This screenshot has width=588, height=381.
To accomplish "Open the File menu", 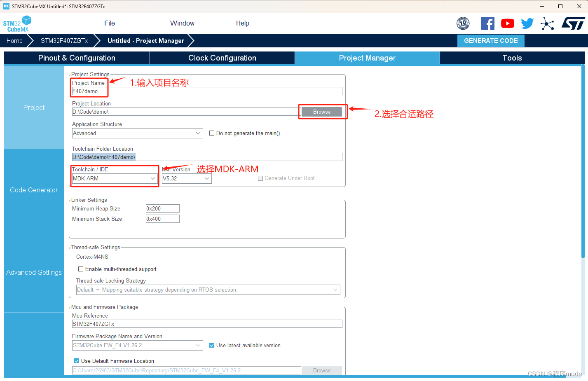I will click(x=110, y=23).
